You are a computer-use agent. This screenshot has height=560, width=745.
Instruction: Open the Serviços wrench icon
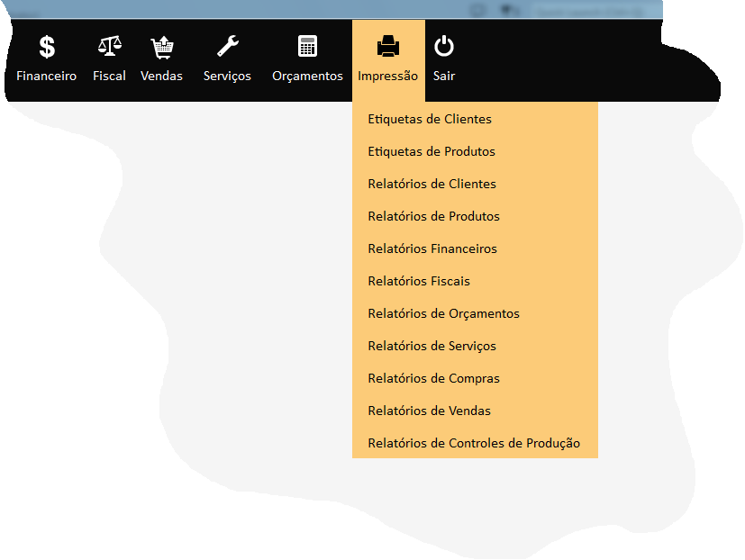click(x=227, y=47)
